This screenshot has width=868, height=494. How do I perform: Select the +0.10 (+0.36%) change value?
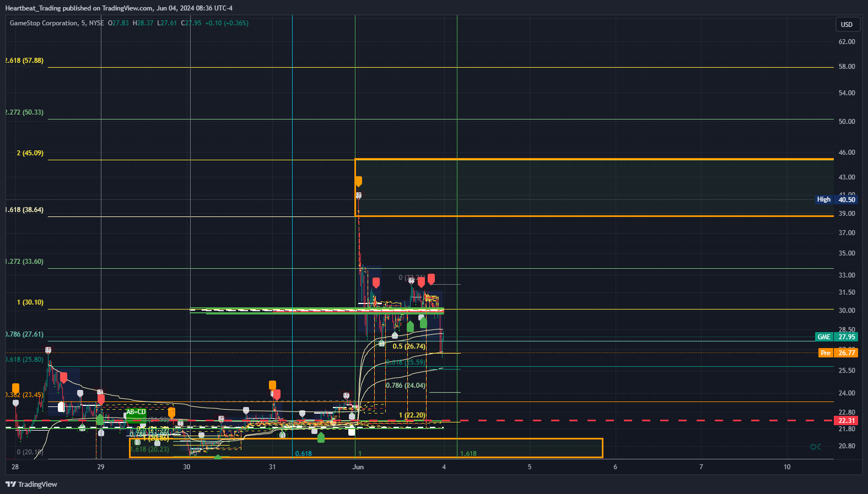[227, 23]
